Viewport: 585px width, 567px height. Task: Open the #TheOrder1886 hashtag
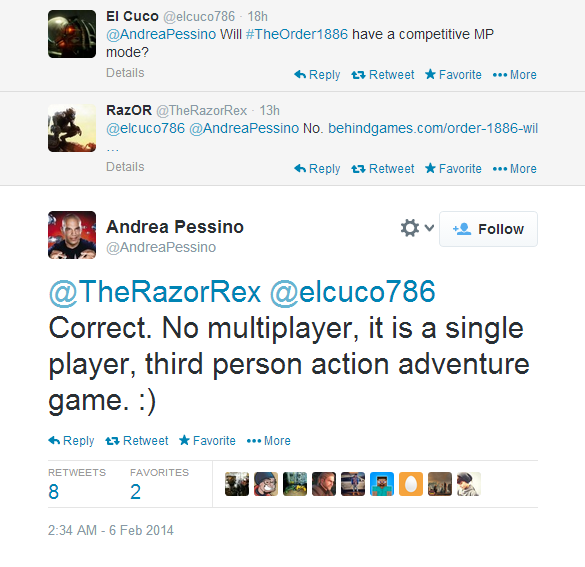pyautogui.click(x=297, y=34)
